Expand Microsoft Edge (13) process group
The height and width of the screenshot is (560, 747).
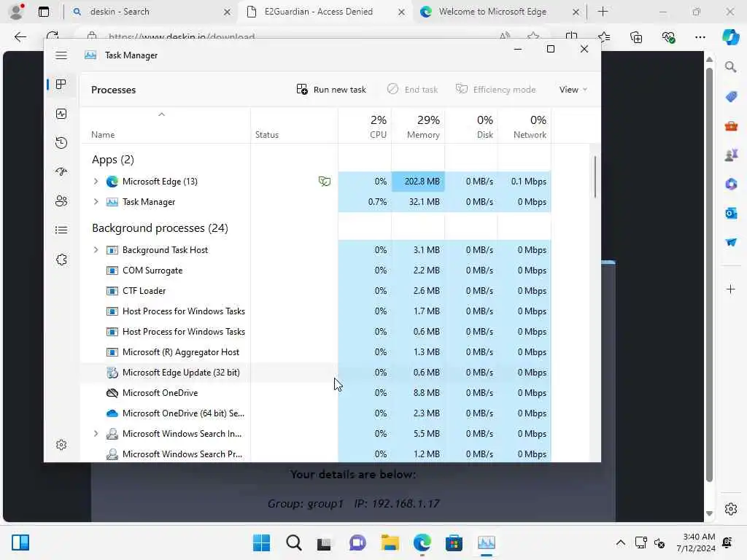click(x=96, y=182)
